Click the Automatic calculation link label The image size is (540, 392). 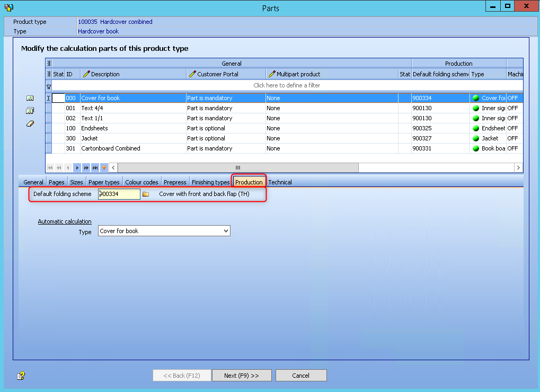point(65,221)
